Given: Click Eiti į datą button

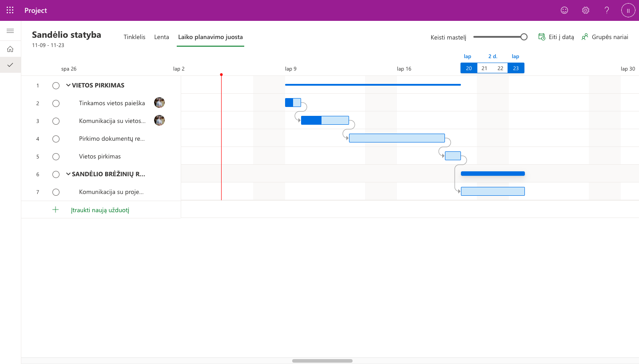Looking at the screenshot, I should tap(556, 37).
